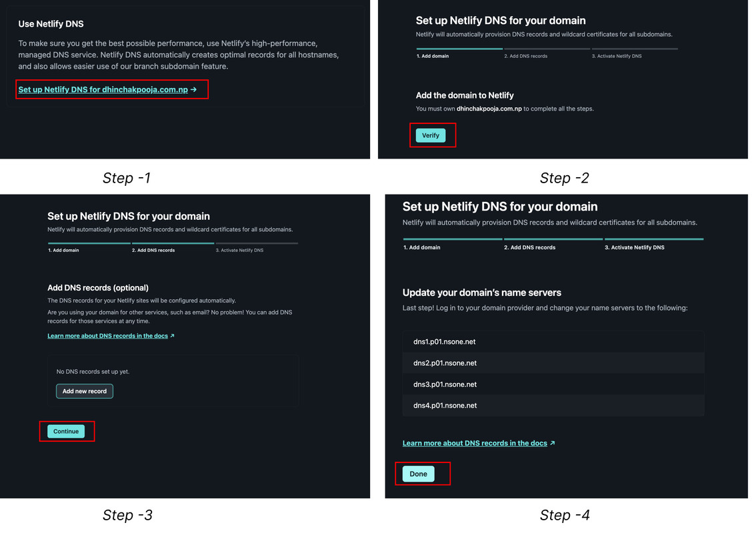Click bold dhinchakpooja.com.np text above Verify
Image resolution: width=756 pixels, height=533 pixels.
point(489,109)
